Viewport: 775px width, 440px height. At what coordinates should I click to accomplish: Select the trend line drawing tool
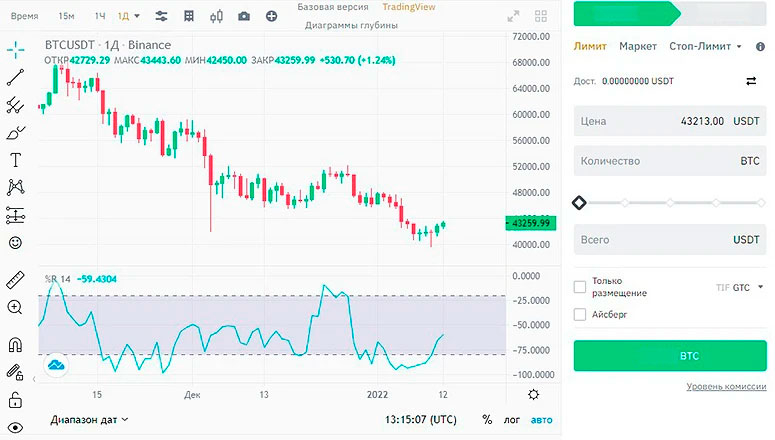[x=15, y=78]
